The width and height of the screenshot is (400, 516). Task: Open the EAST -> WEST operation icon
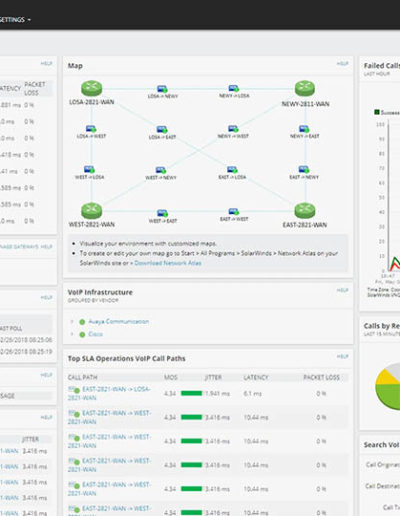point(234,212)
